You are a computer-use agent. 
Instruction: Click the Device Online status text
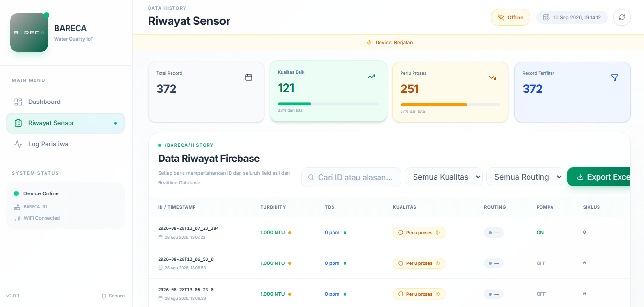(41, 193)
